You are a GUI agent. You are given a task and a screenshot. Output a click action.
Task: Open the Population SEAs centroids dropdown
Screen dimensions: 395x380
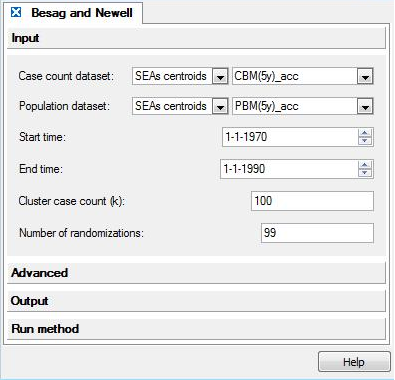tap(220, 106)
